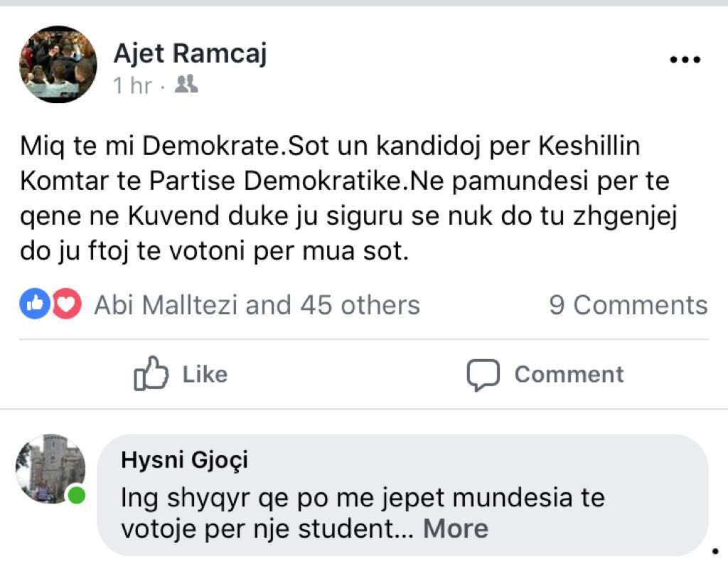This screenshot has width=728, height=564.
Task: Expand the comment with the More link
Action: click(456, 528)
